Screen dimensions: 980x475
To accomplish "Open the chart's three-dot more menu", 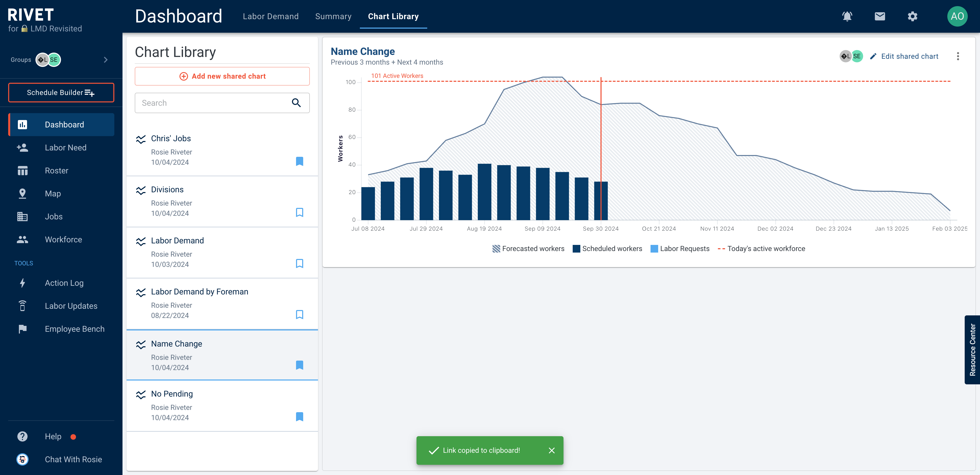I will coord(958,56).
